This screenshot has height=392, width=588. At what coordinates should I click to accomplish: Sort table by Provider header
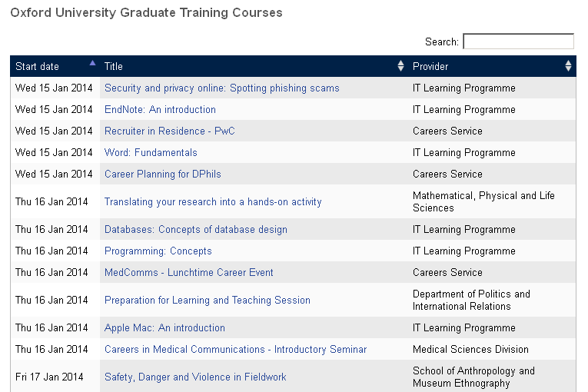(x=430, y=66)
